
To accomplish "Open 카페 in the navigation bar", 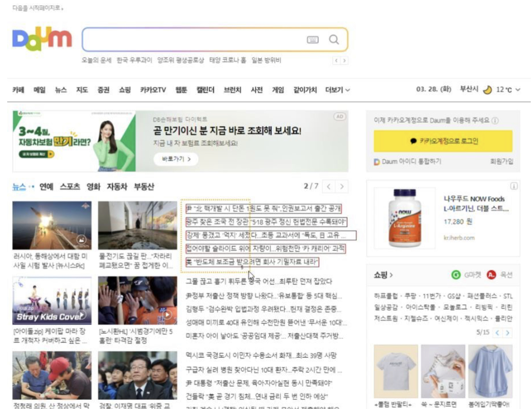I will (x=18, y=90).
